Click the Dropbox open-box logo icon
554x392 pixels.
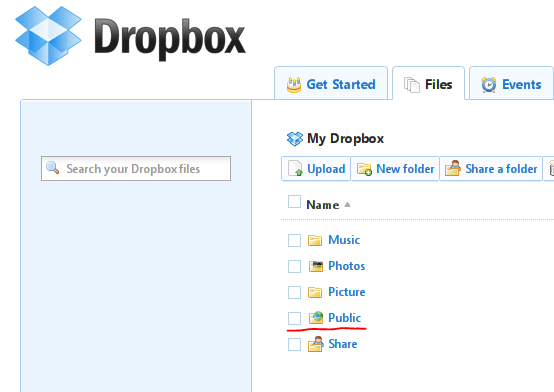click(48, 36)
